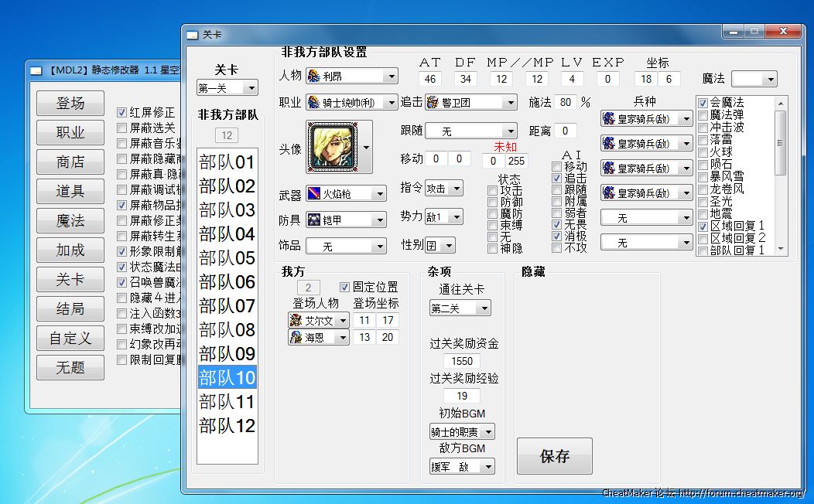Select 部队12 in the enemy unit list

pos(227,425)
